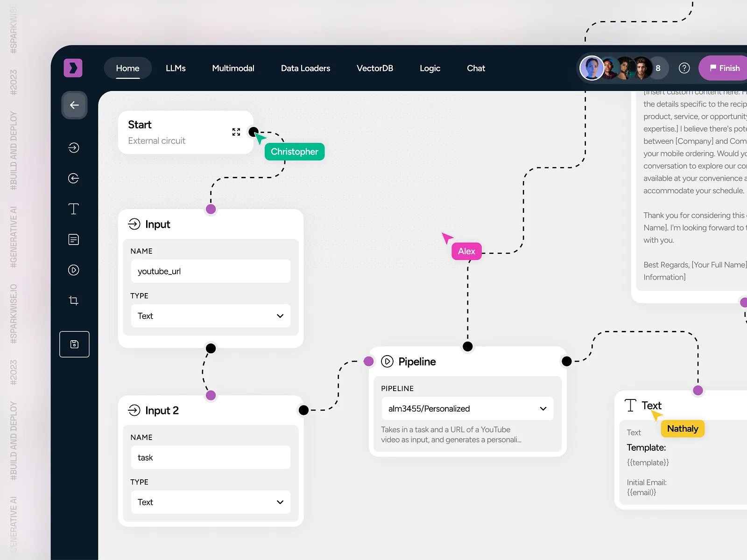Select the document note tool in sidebar
Viewport: 747px width, 560px height.
74,239
